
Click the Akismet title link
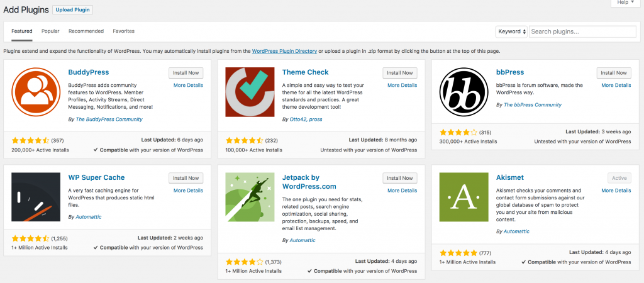[509, 177]
